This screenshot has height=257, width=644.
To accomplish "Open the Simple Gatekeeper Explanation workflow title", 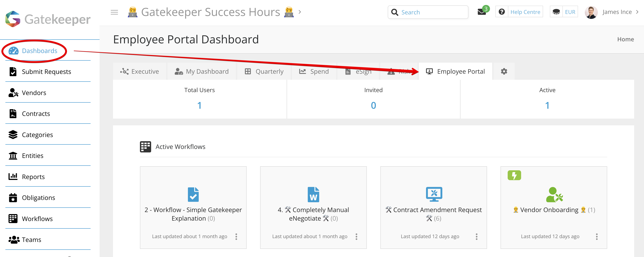I will pos(193,214).
